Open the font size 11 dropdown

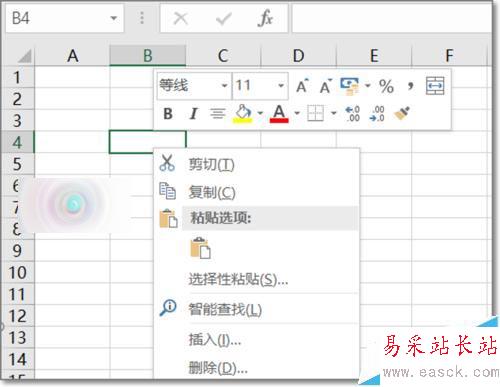point(281,86)
